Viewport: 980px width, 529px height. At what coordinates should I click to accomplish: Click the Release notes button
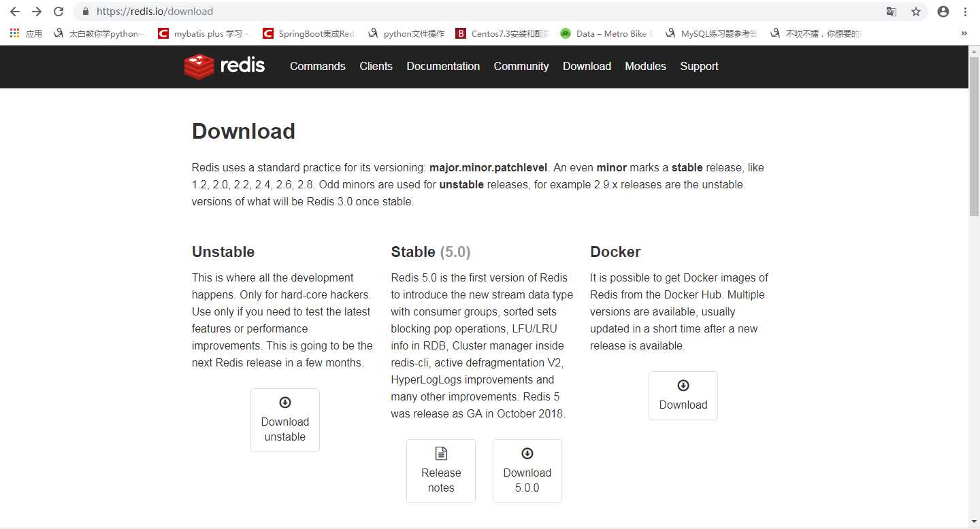(441, 471)
